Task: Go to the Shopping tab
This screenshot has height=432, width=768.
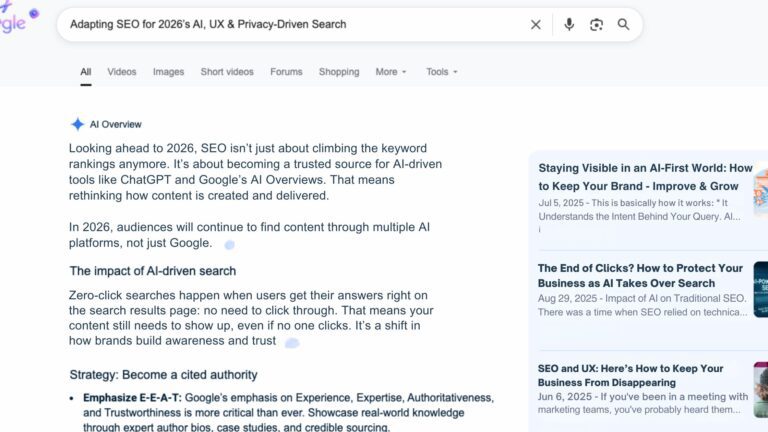Action: 339,72
